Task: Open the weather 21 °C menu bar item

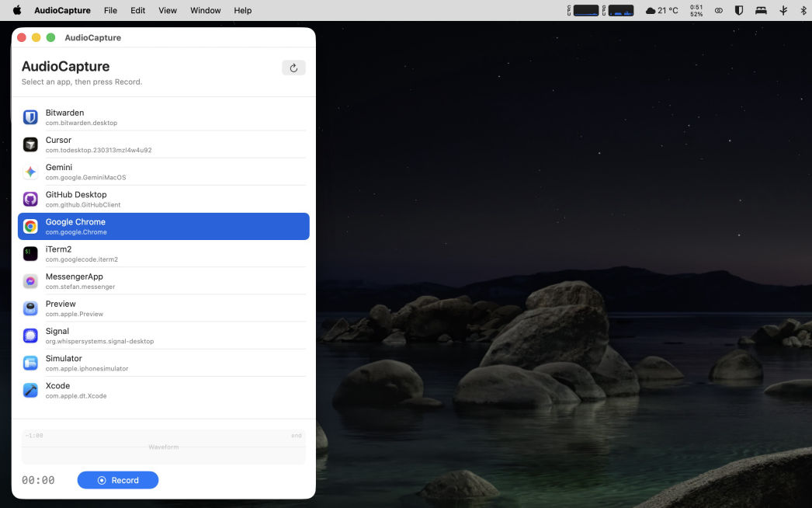Action: click(x=662, y=10)
